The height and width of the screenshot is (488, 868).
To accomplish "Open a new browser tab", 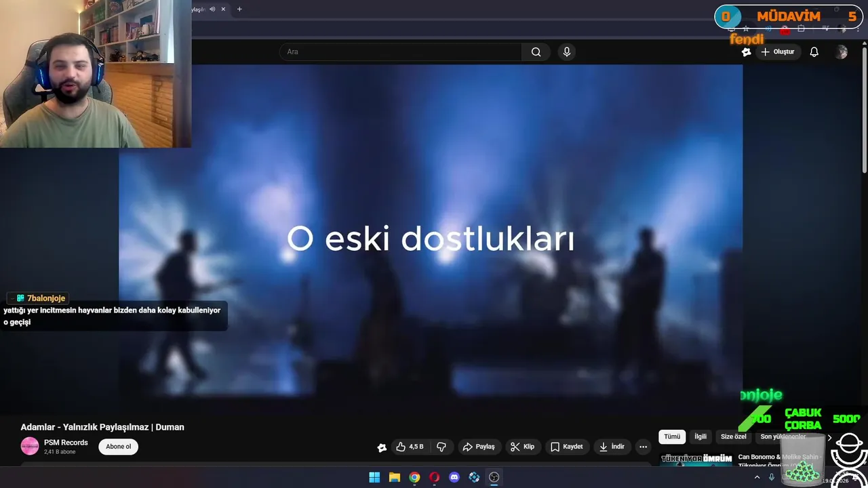I will click(239, 9).
